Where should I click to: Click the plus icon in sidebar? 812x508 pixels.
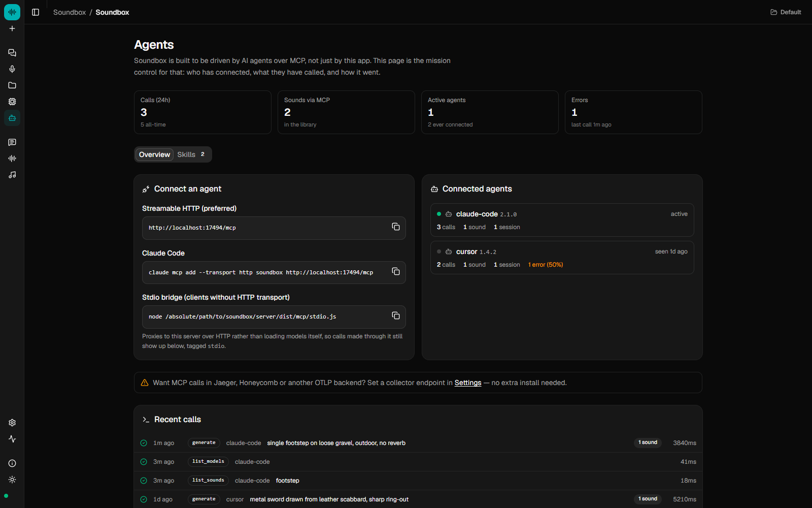tap(12, 28)
